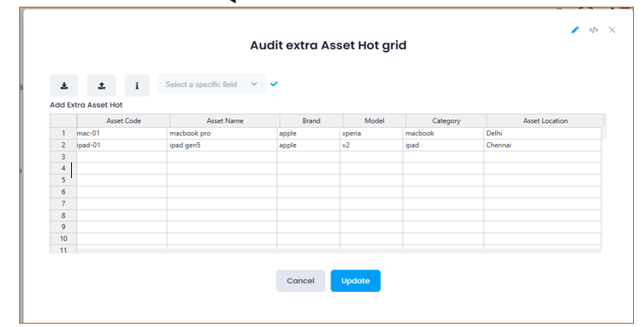644x327 pixels.
Task: Click the Update button
Action: pos(355,280)
